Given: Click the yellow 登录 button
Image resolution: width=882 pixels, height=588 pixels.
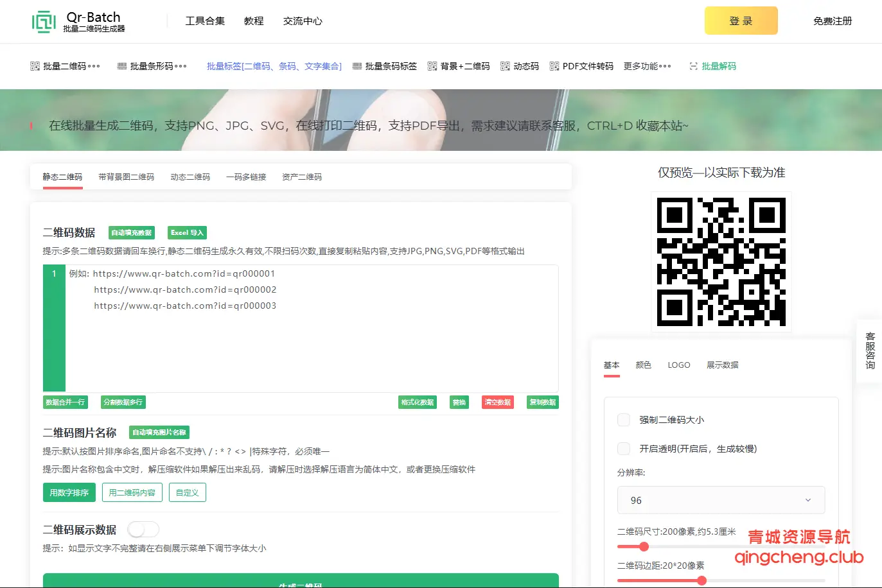Looking at the screenshot, I should (x=741, y=21).
